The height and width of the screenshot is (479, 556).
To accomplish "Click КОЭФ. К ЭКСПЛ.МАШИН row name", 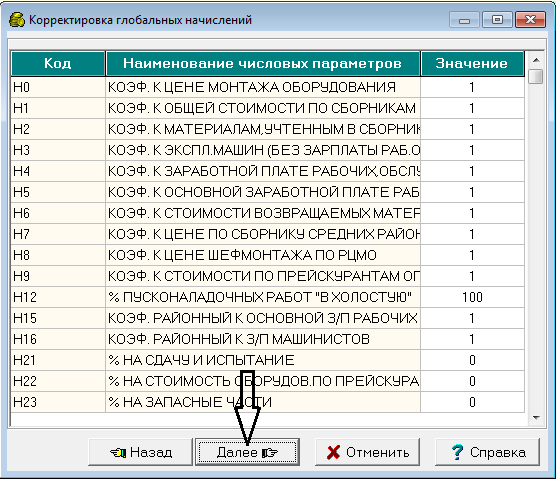I will [263, 150].
